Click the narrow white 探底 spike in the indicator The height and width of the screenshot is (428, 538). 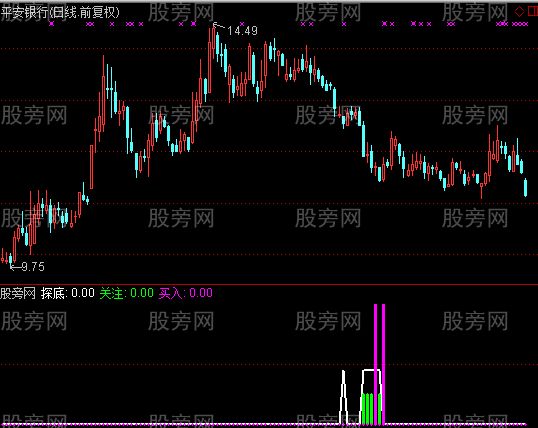[x=343, y=397]
